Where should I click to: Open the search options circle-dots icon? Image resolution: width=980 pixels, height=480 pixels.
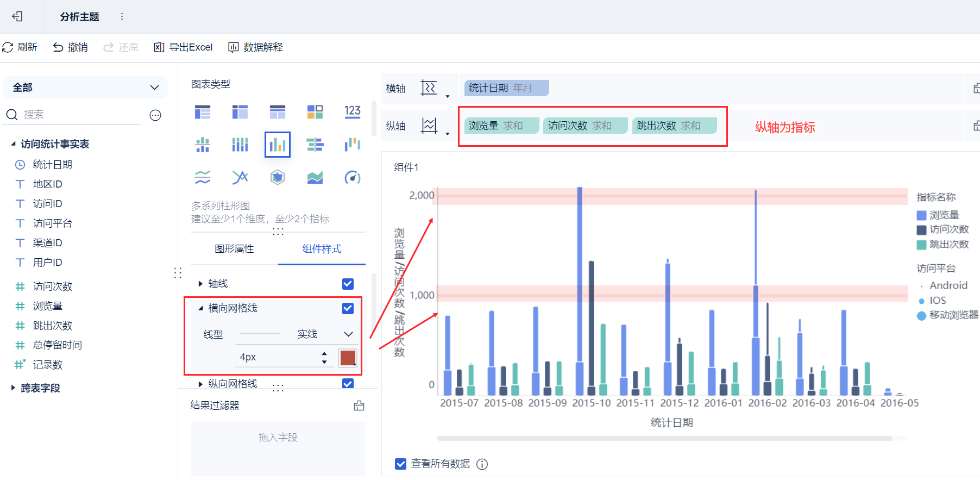[155, 115]
